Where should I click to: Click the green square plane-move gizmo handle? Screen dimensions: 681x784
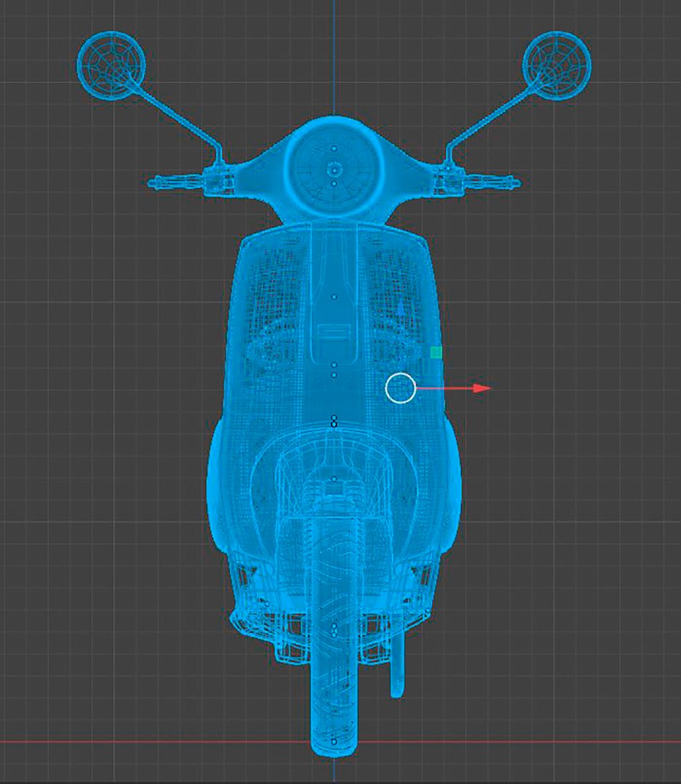click(436, 353)
